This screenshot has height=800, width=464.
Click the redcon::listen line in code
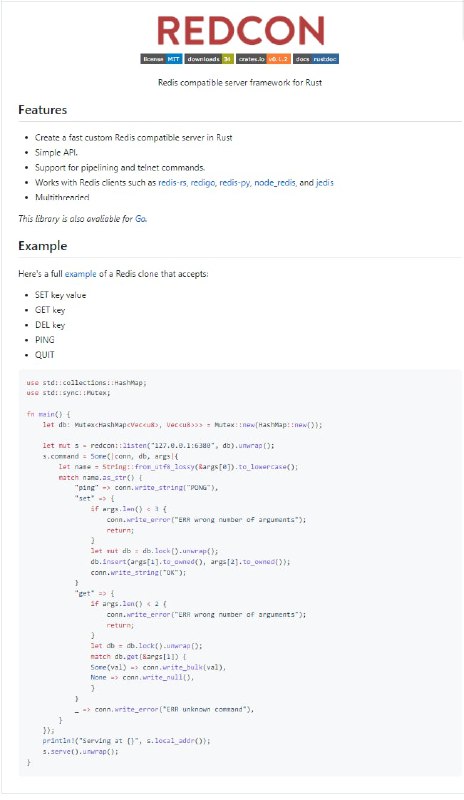(x=158, y=445)
